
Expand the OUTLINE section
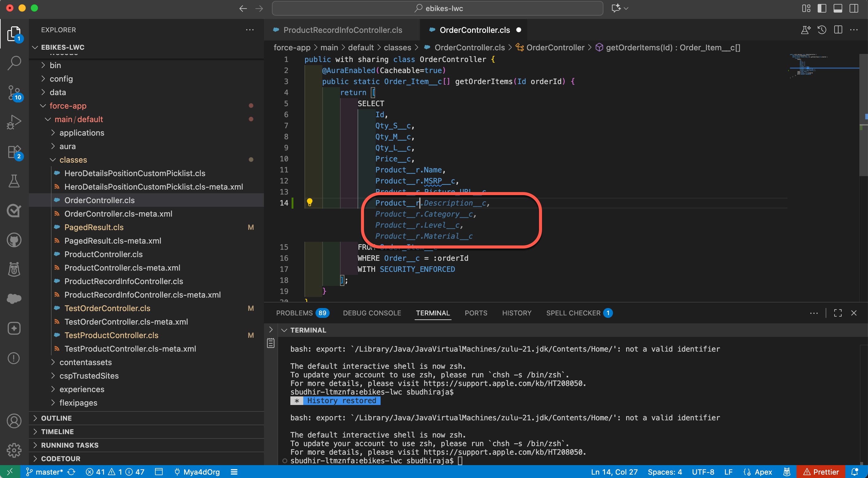click(56, 418)
